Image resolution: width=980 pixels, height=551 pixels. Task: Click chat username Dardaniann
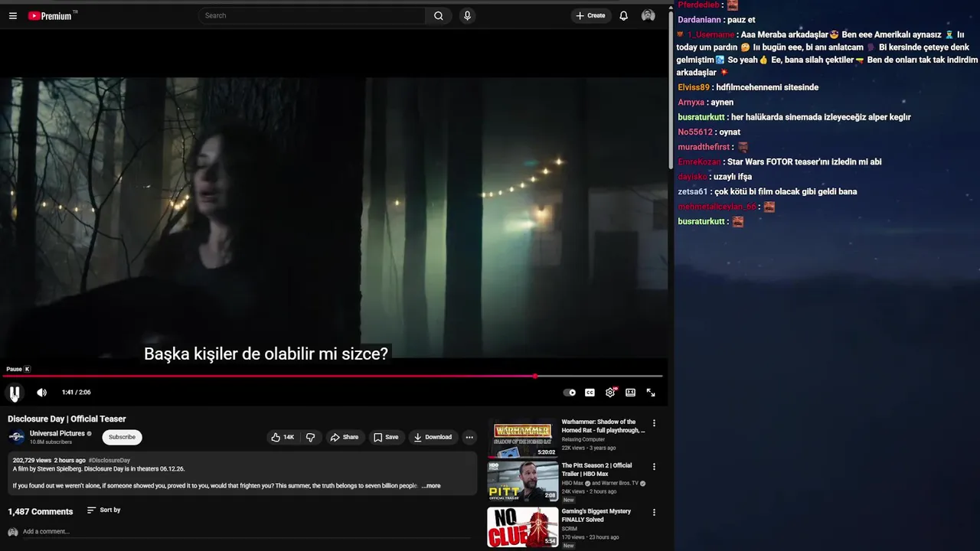coord(700,20)
